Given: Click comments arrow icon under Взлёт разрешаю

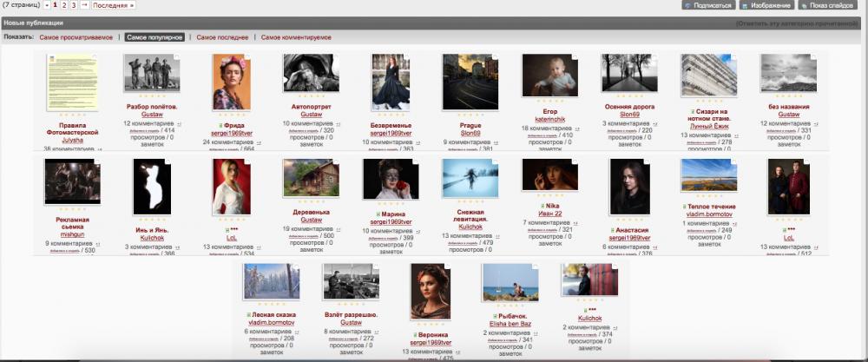Looking at the screenshot, I should (376, 332).
